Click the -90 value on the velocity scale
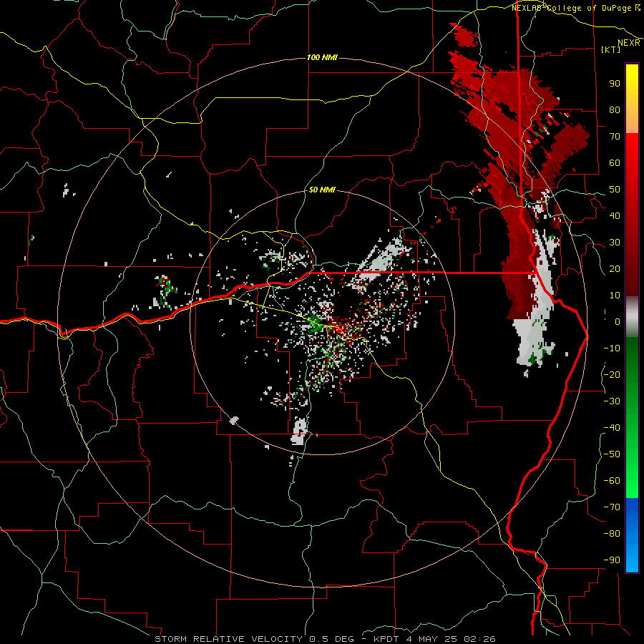Image resolution: width=644 pixels, height=644 pixels. [x=612, y=560]
